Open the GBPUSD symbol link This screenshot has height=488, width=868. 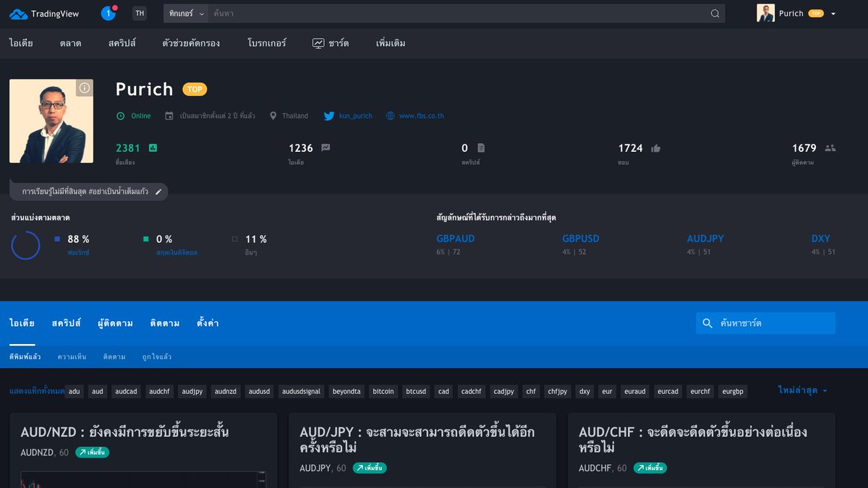[x=581, y=239]
